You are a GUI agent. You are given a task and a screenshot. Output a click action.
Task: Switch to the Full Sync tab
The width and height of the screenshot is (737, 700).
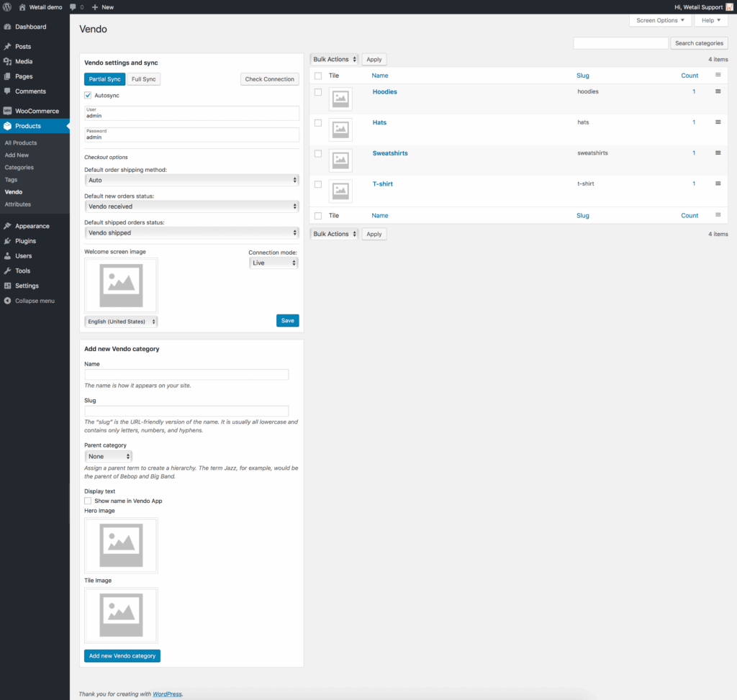point(144,79)
